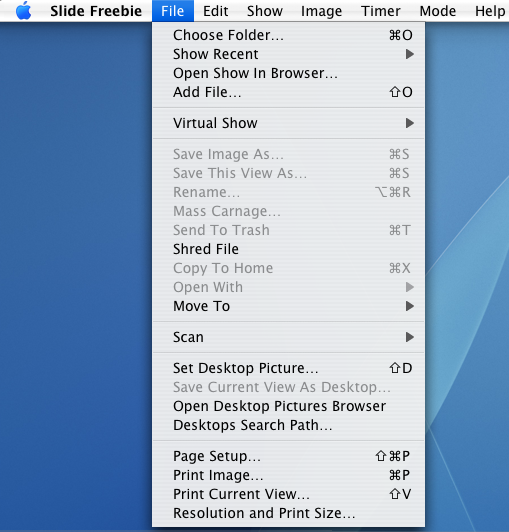The height and width of the screenshot is (532, 509).
Task: Click the disabled Save Current View As Desktop…
Action: [288, 387]
